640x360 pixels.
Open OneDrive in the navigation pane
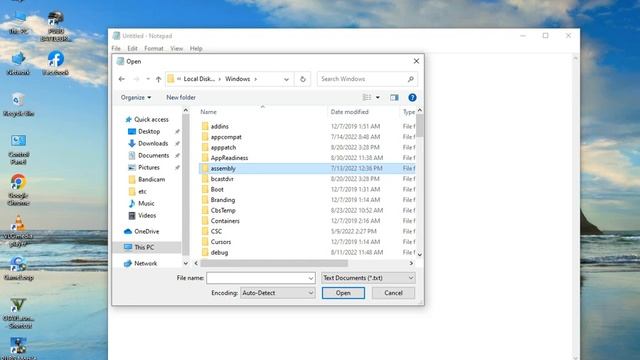coord(147,231)
